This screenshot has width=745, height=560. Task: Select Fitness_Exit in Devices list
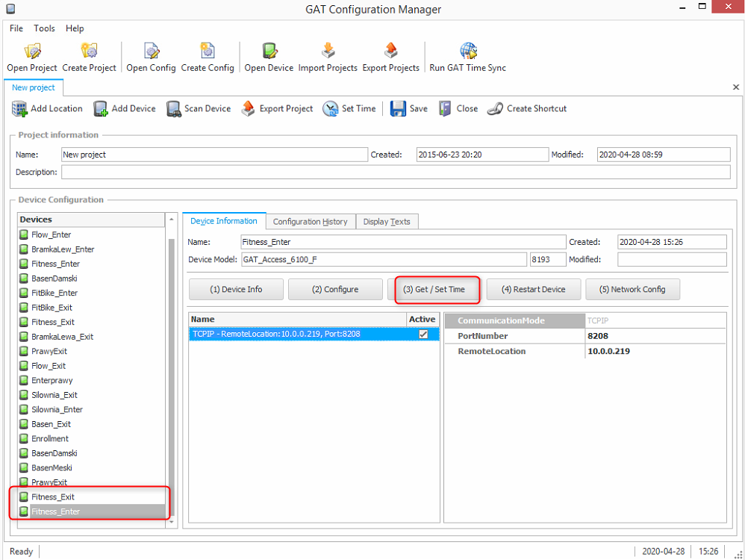point(52,497)
